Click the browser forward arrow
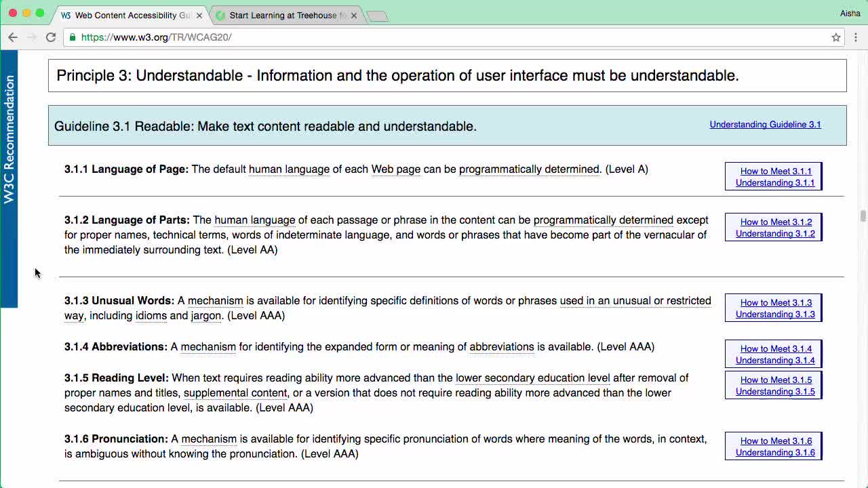868x488 pixels. [x=32, y=37]
